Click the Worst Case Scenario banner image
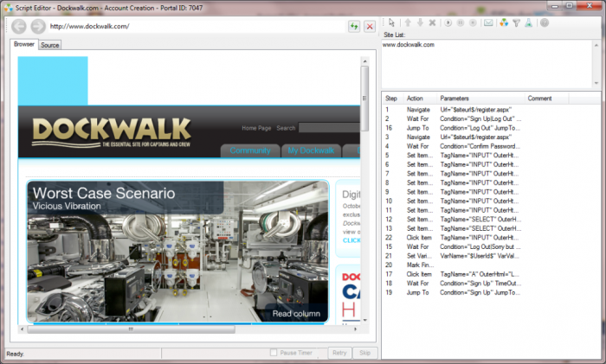The image size is (606, 364). click(177, 252)
